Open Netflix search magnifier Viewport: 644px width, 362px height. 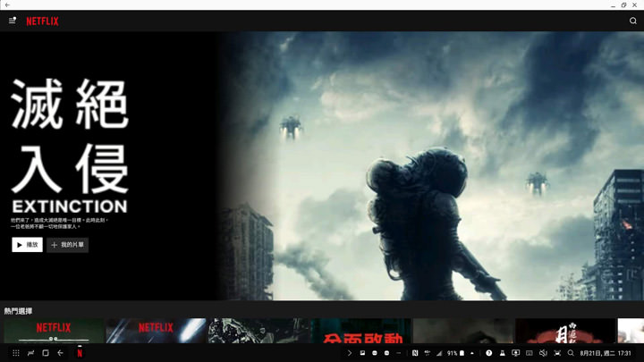click(x=632, y=21)
